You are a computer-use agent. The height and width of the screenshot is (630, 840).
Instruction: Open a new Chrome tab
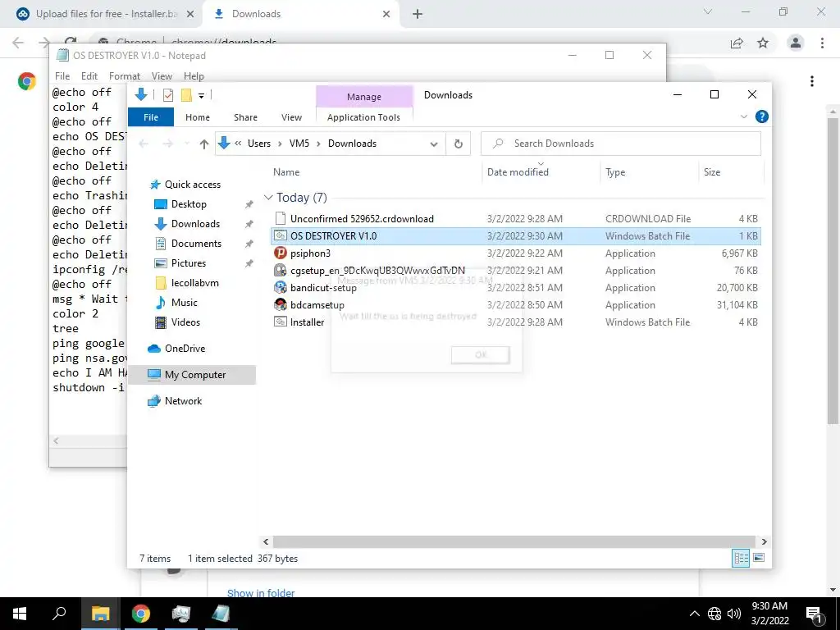point(418,14)
